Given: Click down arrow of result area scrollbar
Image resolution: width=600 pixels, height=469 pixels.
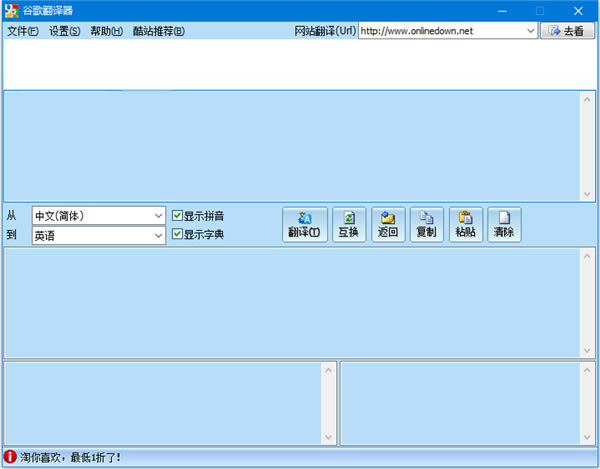Looking at the screenshot, I should [x=587, y=350].
